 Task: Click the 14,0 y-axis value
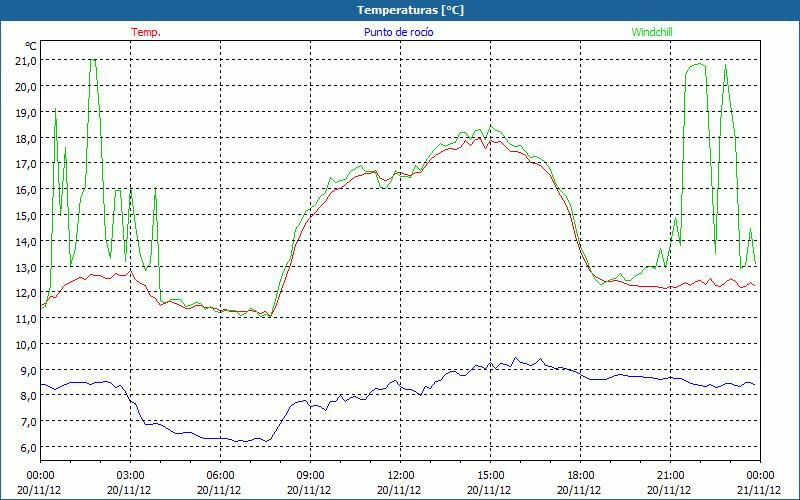pos(26,242)
